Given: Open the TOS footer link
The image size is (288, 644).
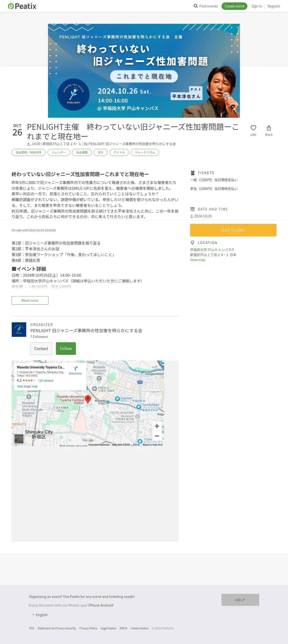Looking at the screenshot, I should click(x=31, y=628).
